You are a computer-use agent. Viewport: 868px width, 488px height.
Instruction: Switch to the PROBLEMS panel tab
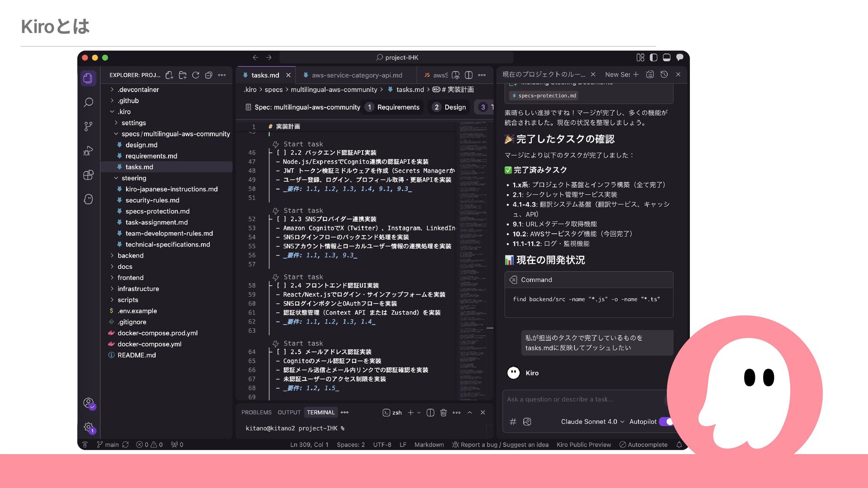(x=256, y=413)
